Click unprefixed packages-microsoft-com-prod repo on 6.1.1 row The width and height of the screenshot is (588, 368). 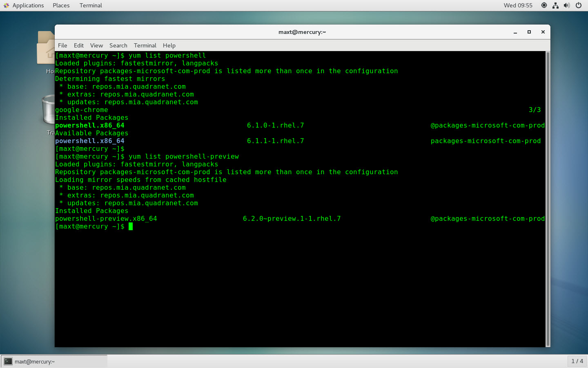(x=486, y=141)
